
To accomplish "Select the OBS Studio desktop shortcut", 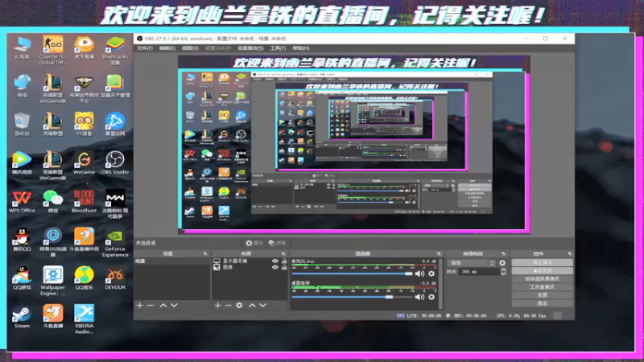I will 115,162.
